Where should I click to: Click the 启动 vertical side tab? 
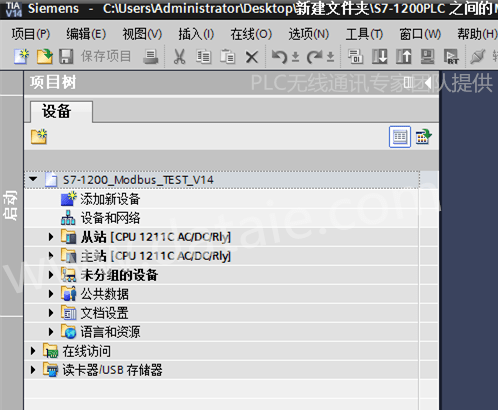(x=11, y=205)
